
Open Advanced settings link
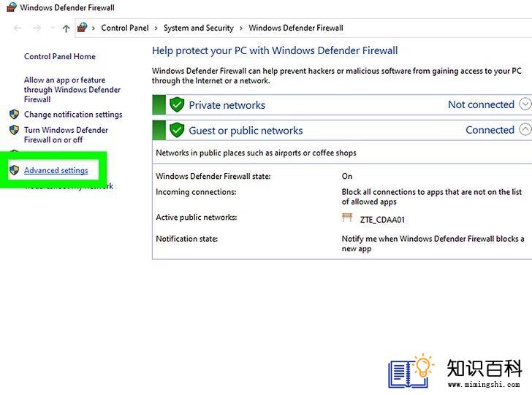click(56, 170)
